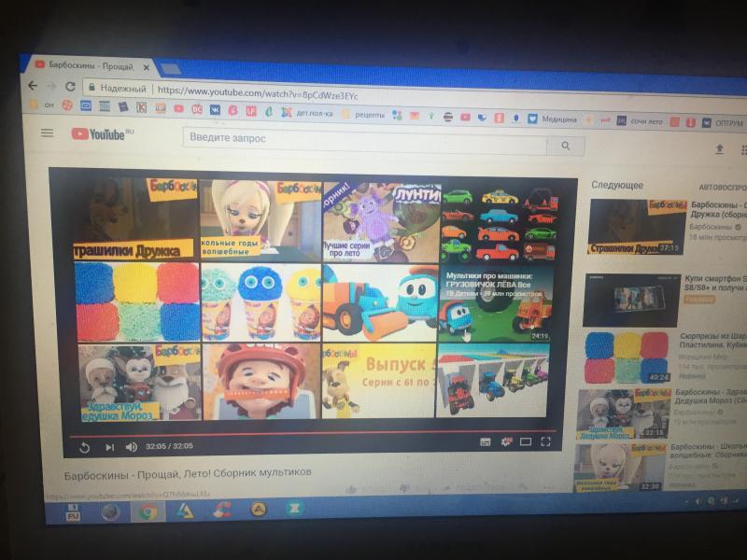Open the yellow circle A app on the taskbar
Screen dimensions: 747x560
(259, 510)
